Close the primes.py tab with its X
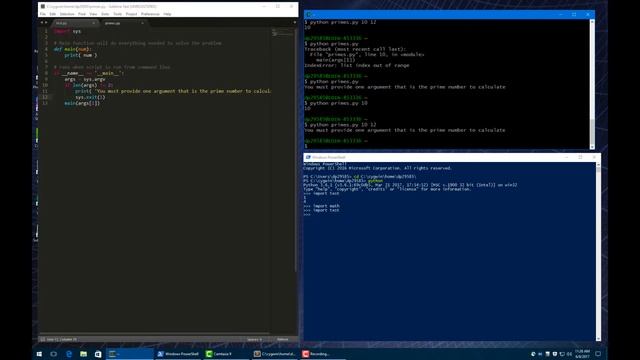The height and width of the screenshot is (360, 640). point(142,23)
